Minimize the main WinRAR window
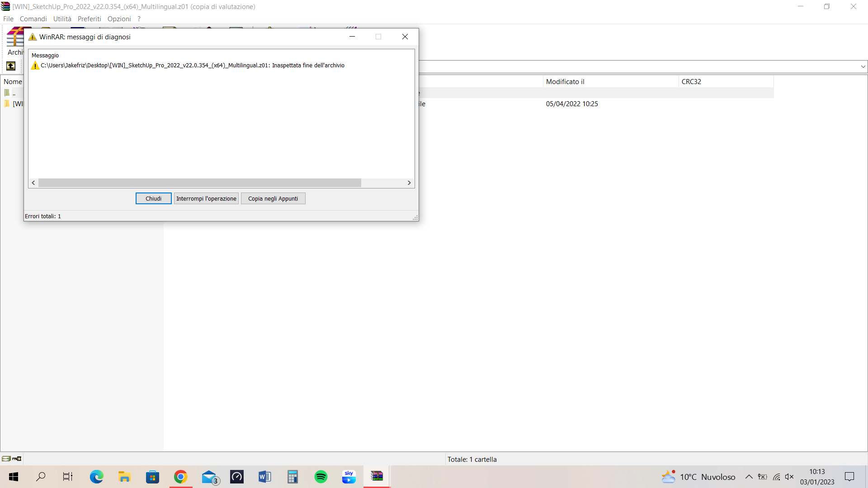 801,6
